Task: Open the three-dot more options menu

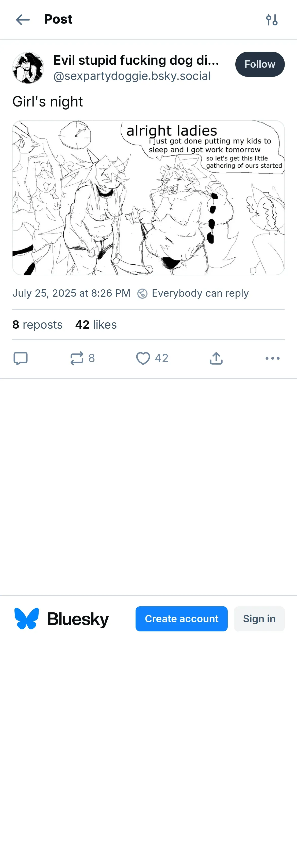Action: point(272,358)
